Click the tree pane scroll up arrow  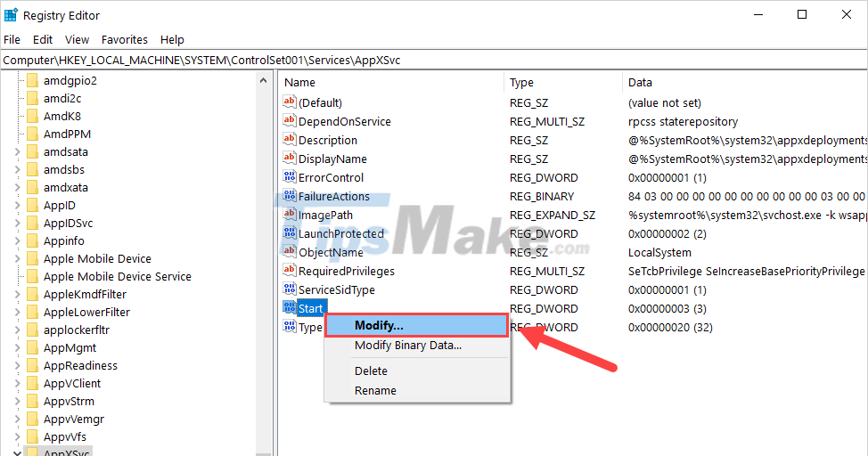(x=264, y=81)
